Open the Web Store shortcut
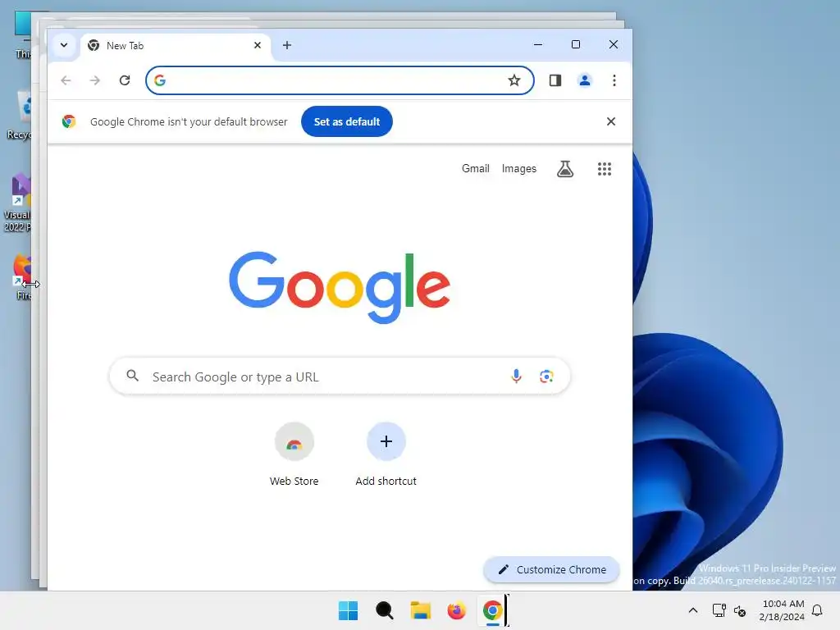The width and height of the screenshot is (840, 630). [294, 454]
